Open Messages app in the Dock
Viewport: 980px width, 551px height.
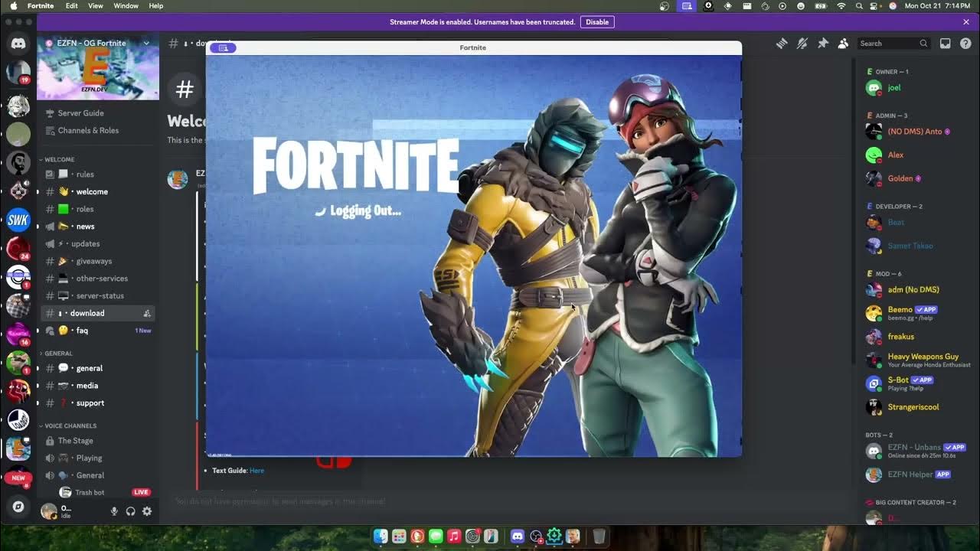tap(436, 536)
